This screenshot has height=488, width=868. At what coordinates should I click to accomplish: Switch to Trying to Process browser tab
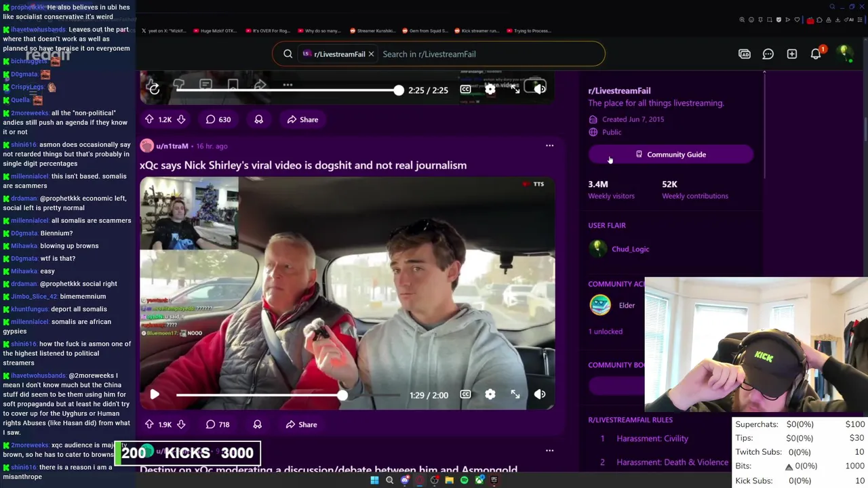pyautogui.click(x=529, y=30)
